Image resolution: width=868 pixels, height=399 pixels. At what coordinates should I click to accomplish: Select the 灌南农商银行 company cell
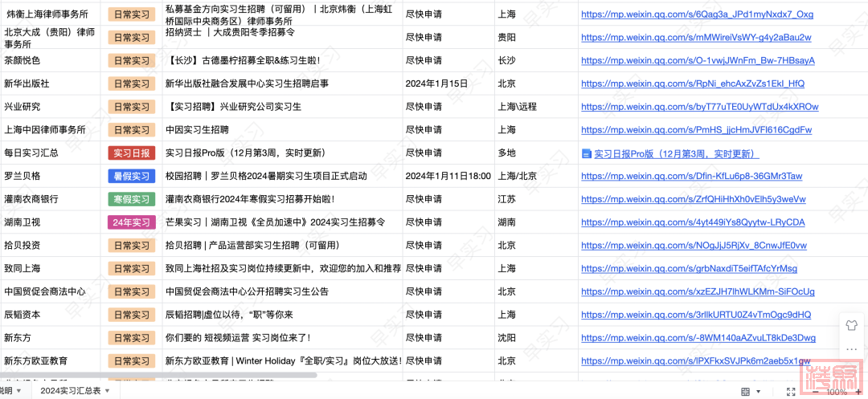50,199
